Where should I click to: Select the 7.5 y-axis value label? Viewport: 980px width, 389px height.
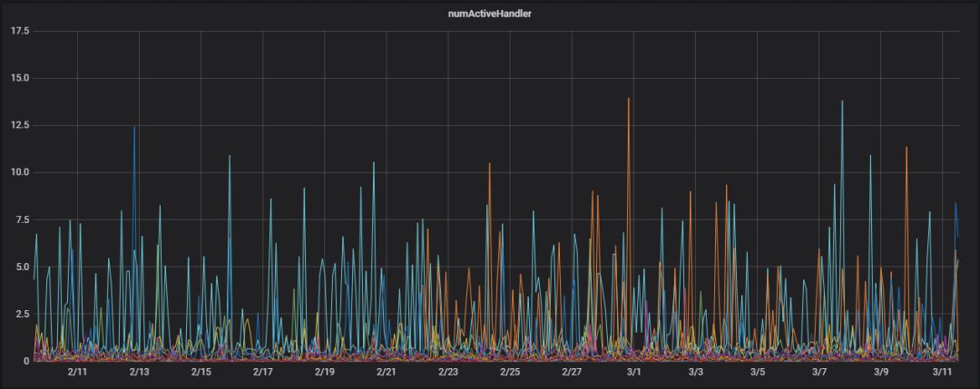[x=23, y=219]
